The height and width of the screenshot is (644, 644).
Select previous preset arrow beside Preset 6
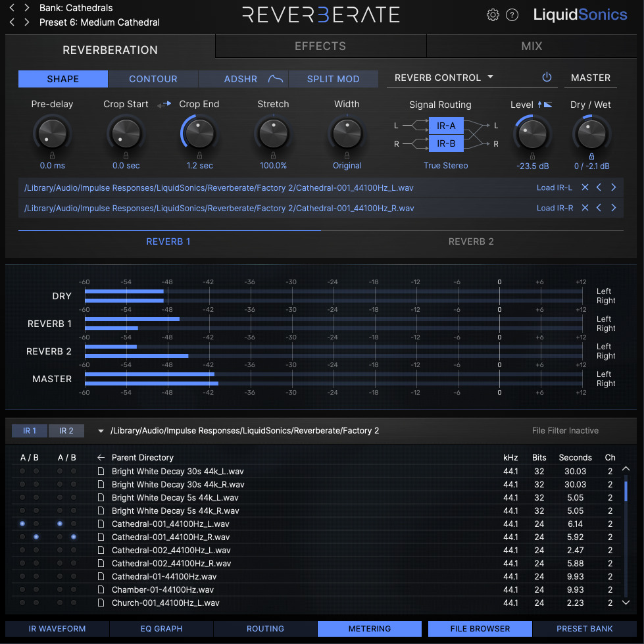12,22
